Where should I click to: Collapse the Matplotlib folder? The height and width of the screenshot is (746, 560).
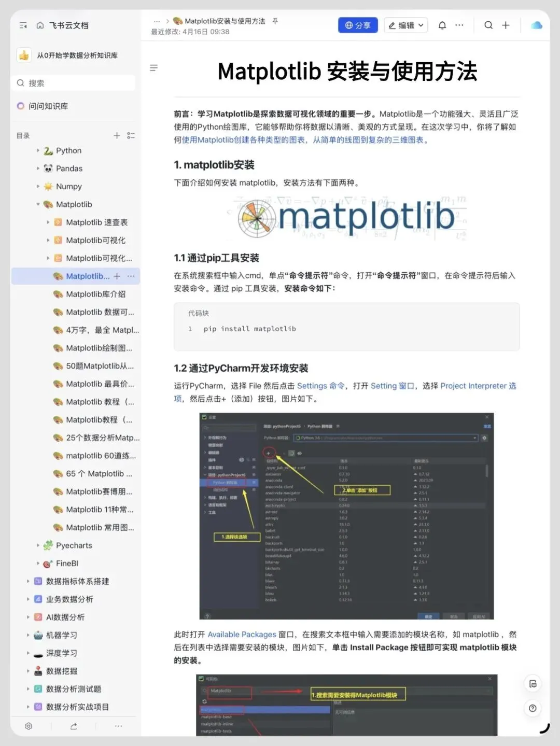(x=38, y=204)
